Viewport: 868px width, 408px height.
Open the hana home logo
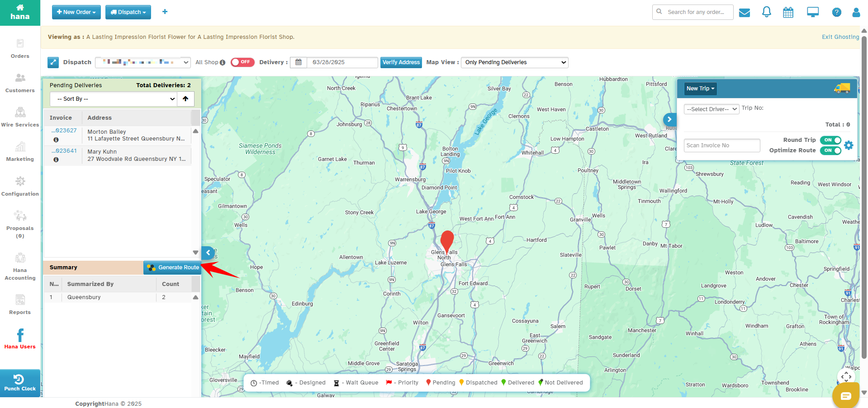(20, 13)
